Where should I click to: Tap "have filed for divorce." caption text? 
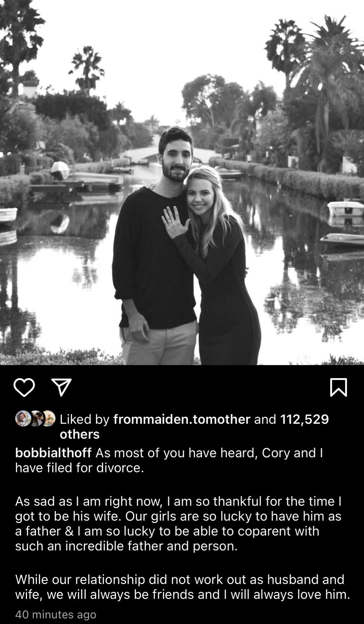click(79, 468)
